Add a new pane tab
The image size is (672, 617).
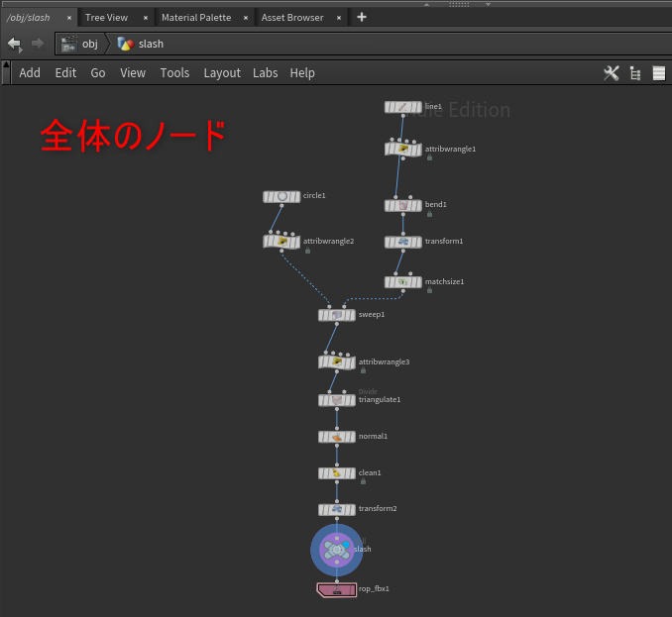click(x=362, y=17)
